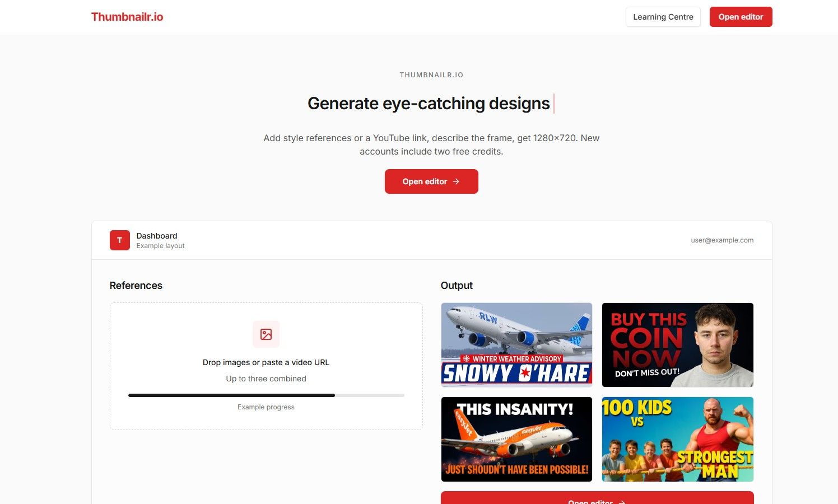Click the 'Generate eye-catching designs' headline
The height and width of the screenshot is (504, 838).
point(429,104)
